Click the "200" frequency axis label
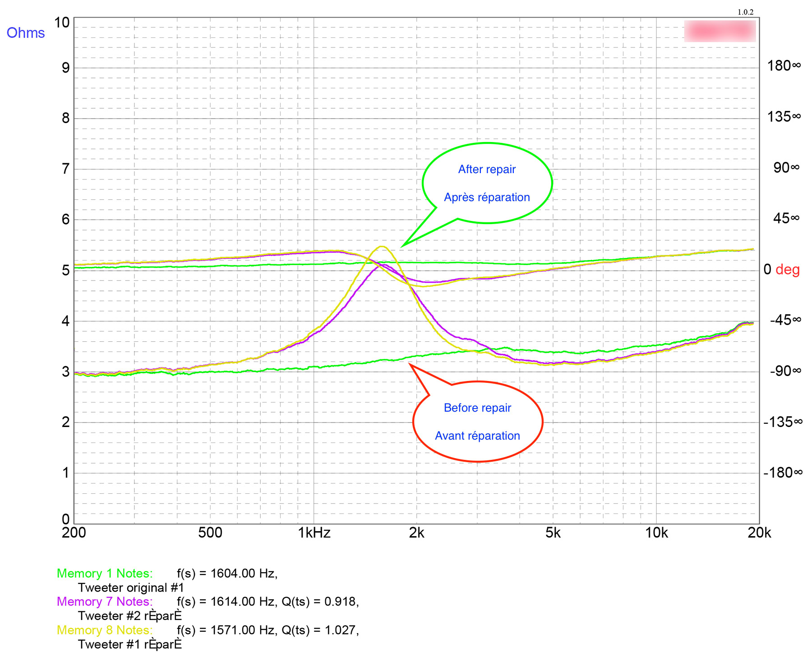 coord(74,533)
